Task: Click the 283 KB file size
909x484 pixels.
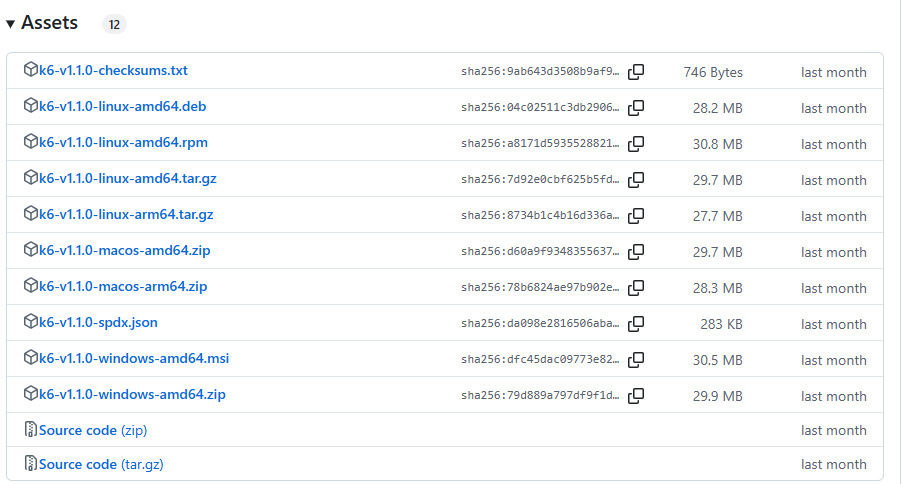Action: pos(721,324)
